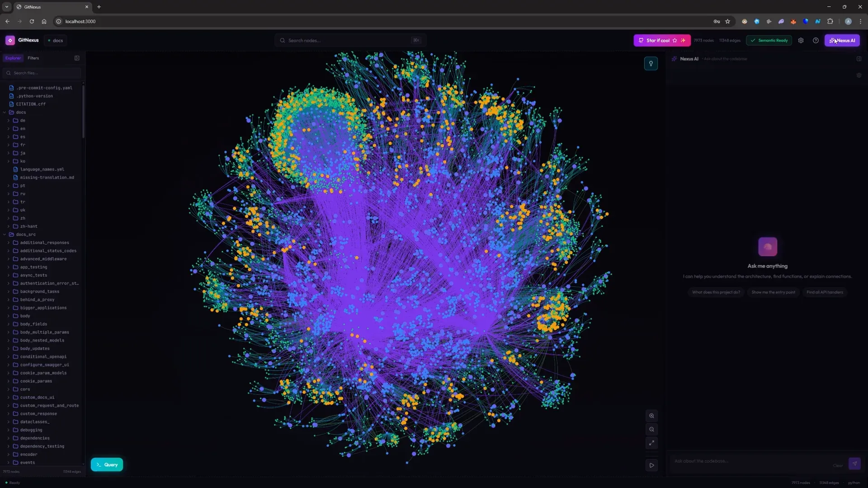
Task: Zoom out of the graph
Action: (x=651, y=429)
